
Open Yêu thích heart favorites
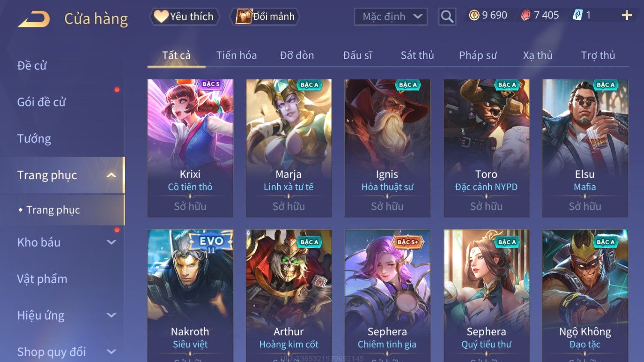point(184,17)
